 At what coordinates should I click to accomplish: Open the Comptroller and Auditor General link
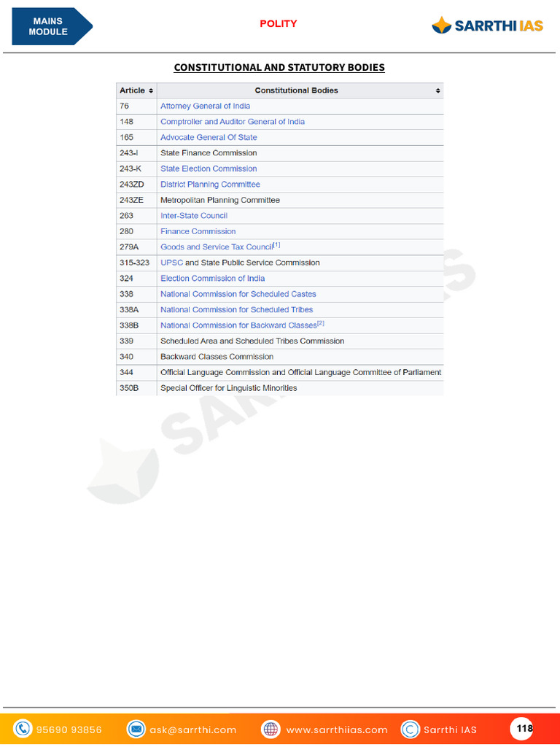[x=233, y=122]
